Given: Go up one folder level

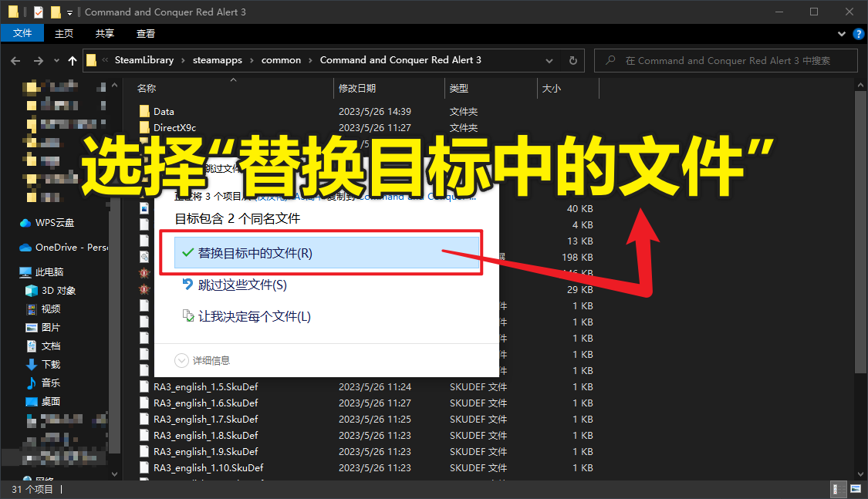Looking at the screenshot, I should [73, 61].
